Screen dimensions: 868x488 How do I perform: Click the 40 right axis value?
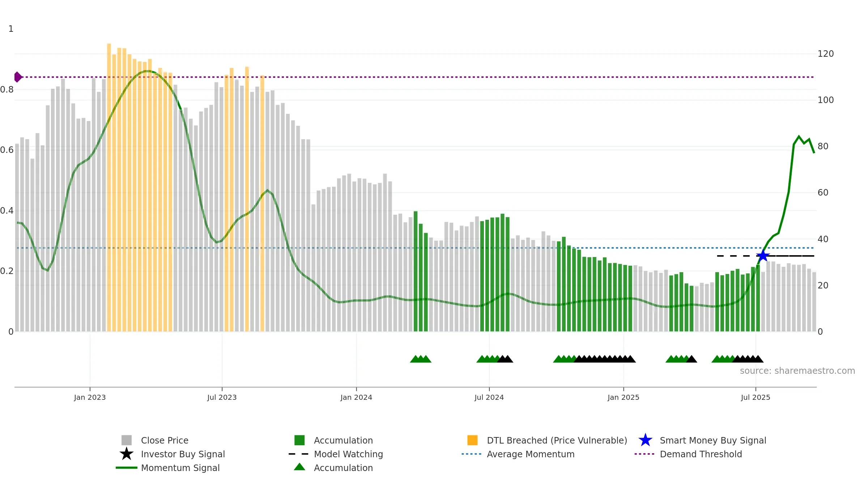coord(823,239)
